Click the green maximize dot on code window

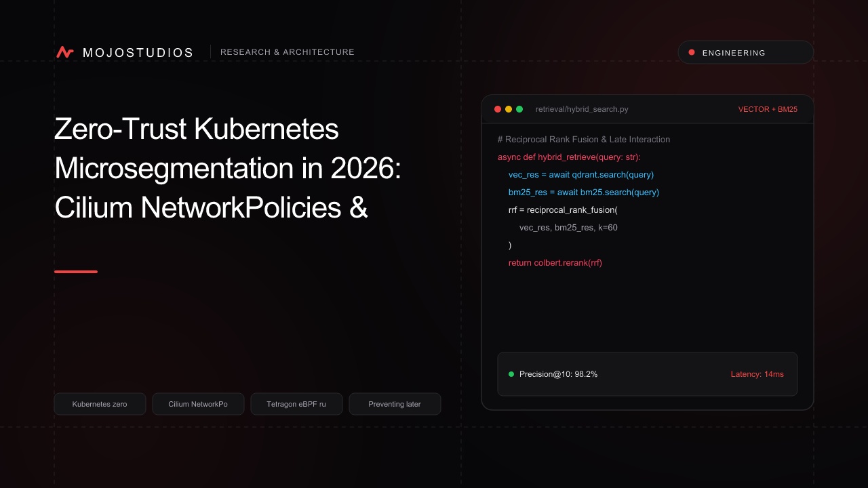[519, 109]
